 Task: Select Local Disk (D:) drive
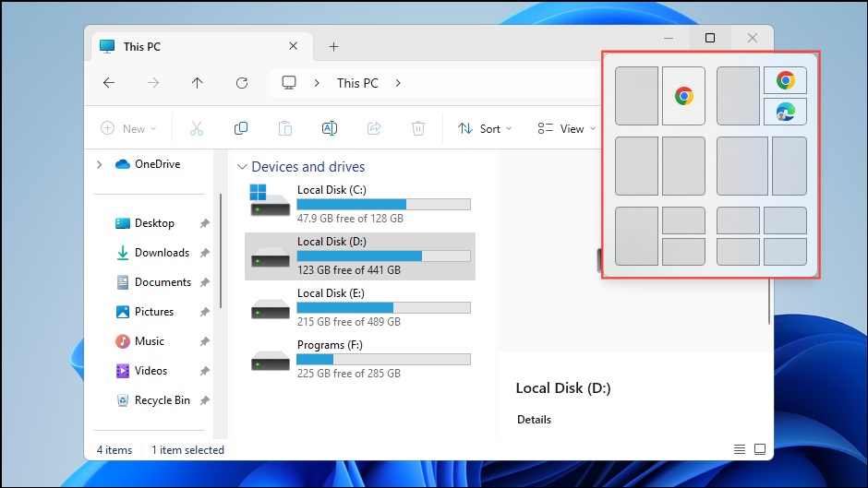(360, 256)
